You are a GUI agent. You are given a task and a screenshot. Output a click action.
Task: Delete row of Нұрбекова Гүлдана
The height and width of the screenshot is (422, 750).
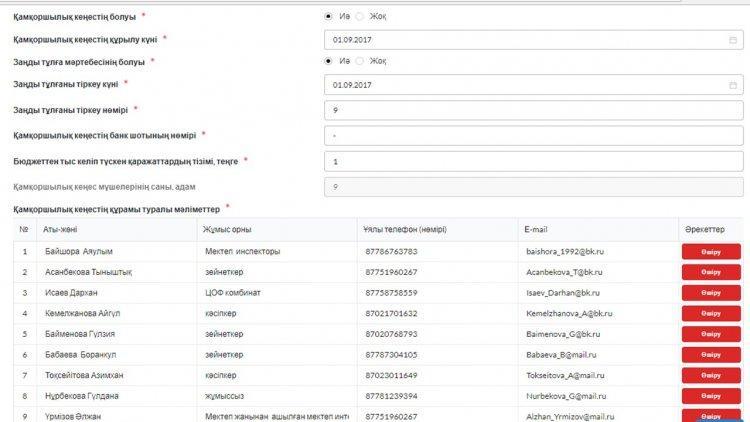click(711, 396)
